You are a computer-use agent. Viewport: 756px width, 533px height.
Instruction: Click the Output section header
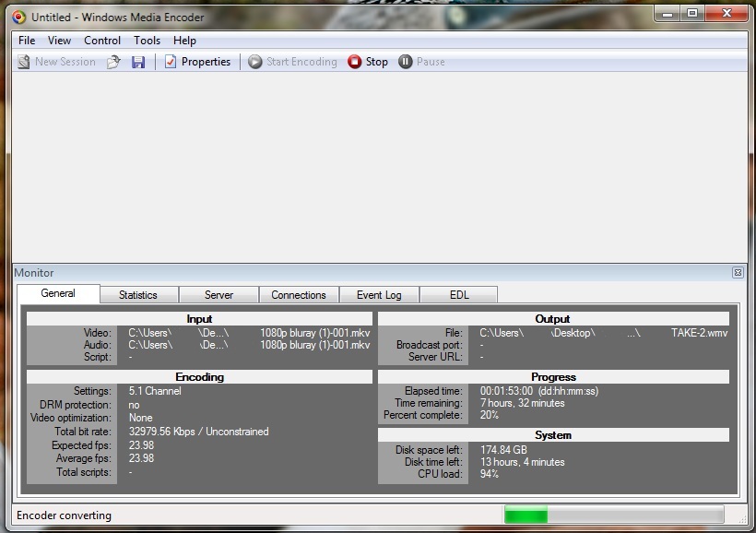click(553, 319)
